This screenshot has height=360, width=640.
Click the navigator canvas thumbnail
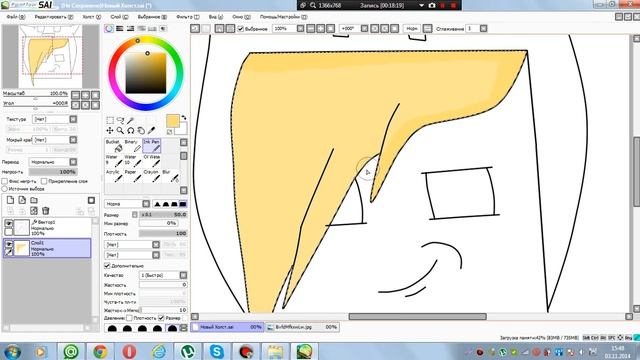click(x=51, y=56)
